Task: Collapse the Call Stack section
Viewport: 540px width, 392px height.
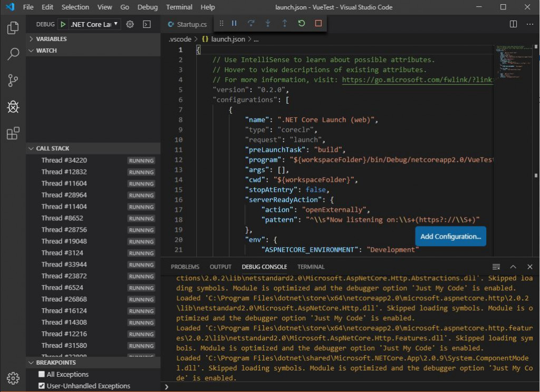Action: (x=52, y=149)
